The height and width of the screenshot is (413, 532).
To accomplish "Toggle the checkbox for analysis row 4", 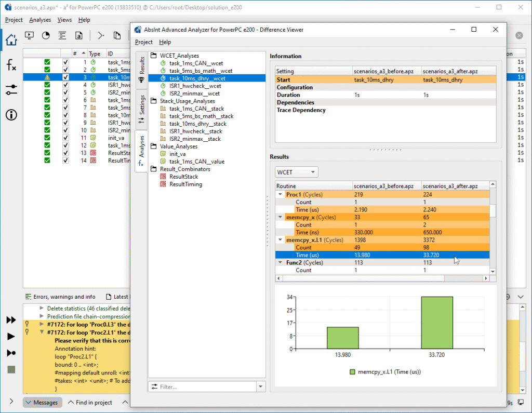I will (65, 85).
